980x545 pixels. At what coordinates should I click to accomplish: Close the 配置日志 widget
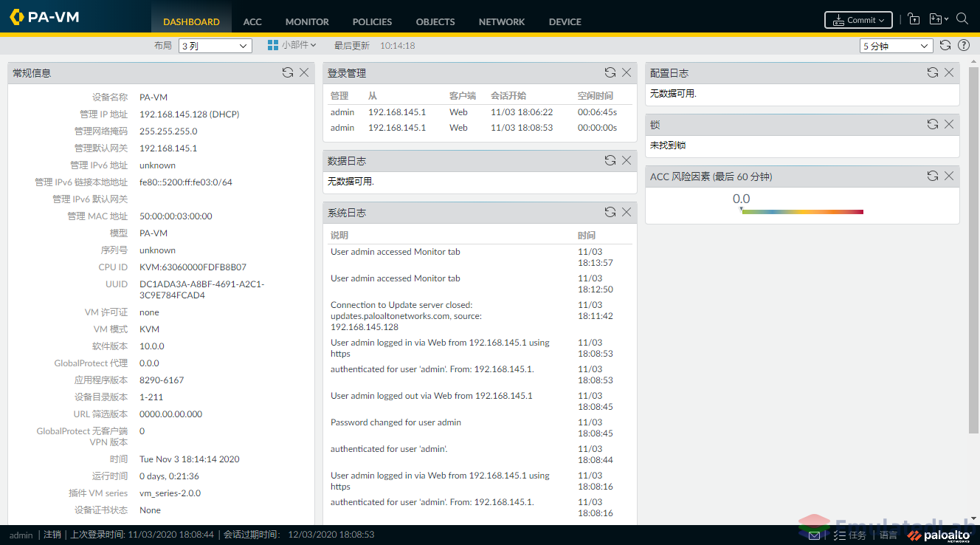tap(949, 72)
